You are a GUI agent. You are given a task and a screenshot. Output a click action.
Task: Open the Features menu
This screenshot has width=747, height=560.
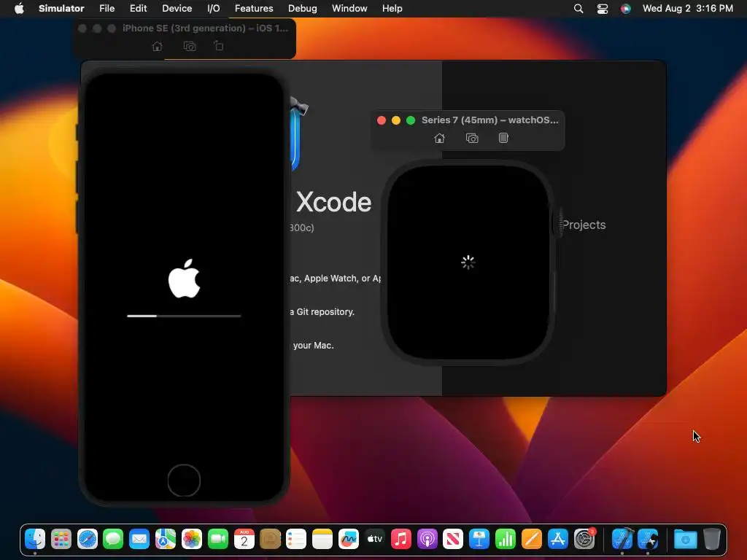[x=254, y=9]
